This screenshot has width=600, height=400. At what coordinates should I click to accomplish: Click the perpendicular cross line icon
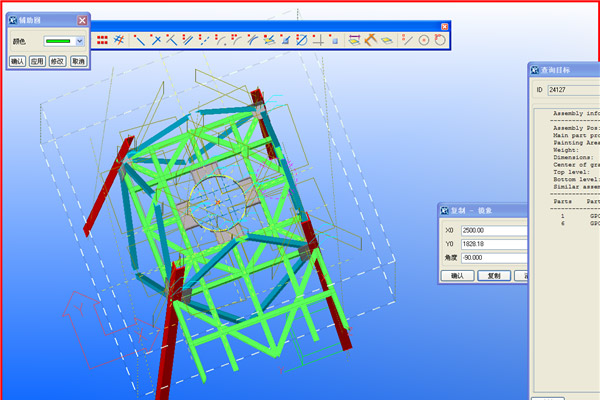(x=318, y=40)
